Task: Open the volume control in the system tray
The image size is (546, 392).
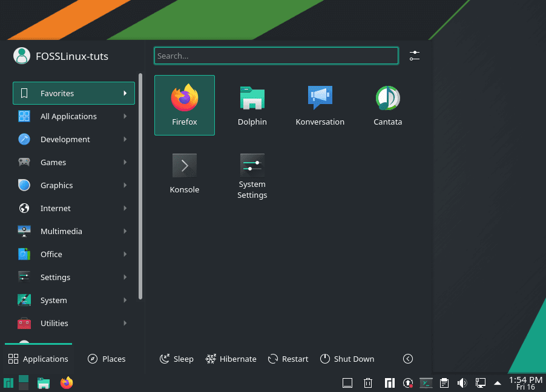Action: [x=462, y=383]
